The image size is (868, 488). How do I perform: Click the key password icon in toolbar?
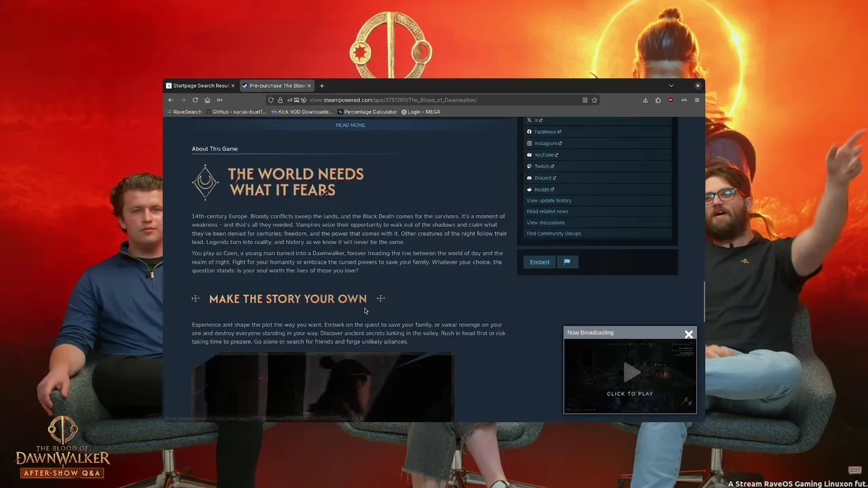(220, 100)
